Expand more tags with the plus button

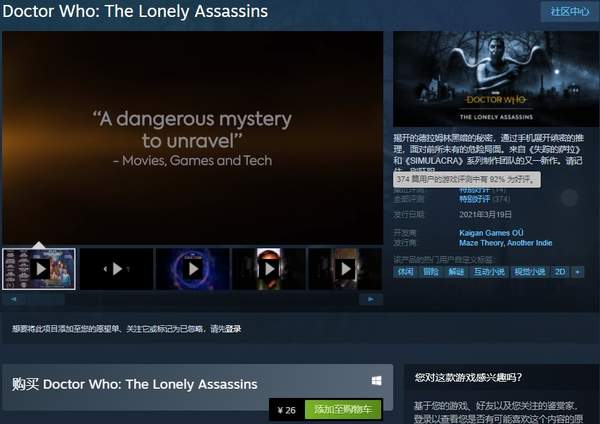[x=577, y=272]
